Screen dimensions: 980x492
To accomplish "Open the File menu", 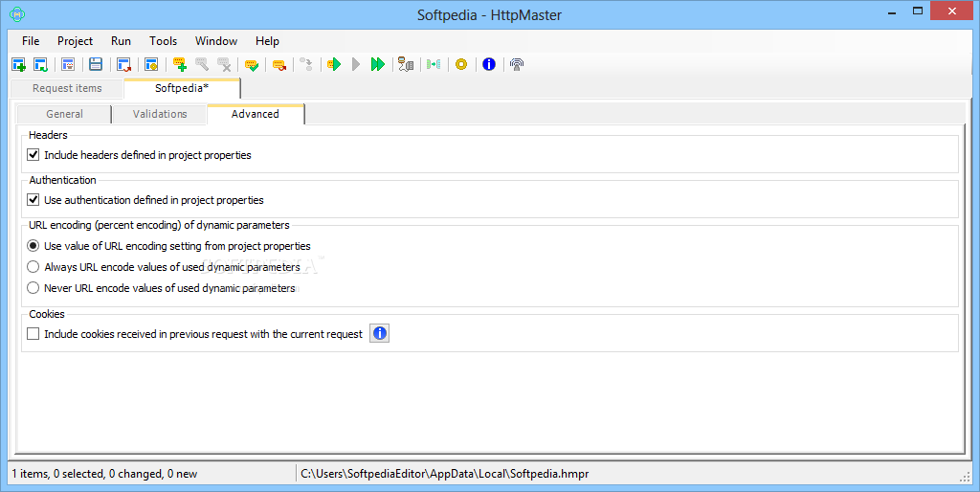I will (x=31, y=41).
